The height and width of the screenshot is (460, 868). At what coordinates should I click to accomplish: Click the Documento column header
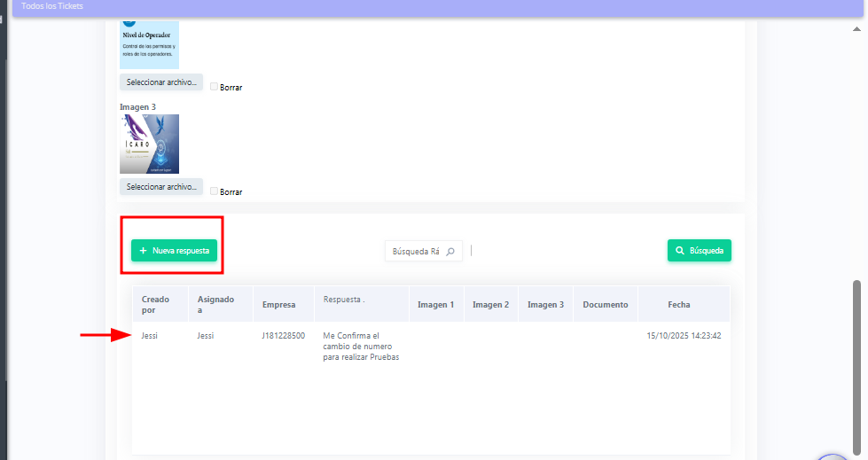click(x=605, y=305)
